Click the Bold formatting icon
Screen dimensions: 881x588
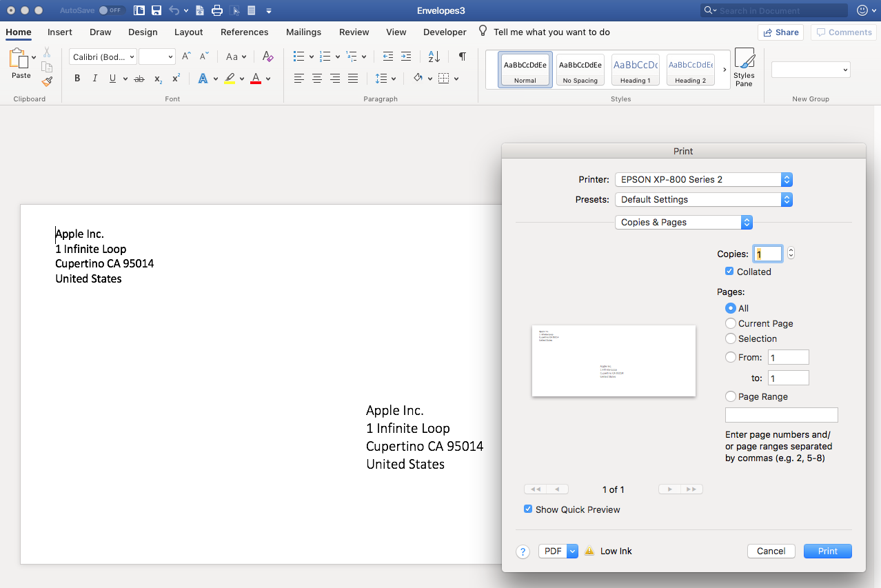[77, 79]
